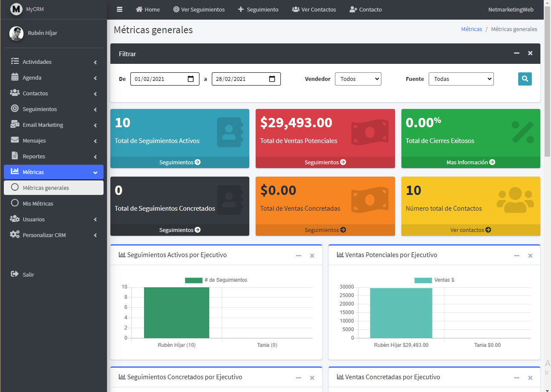
Task: Toggle the '# de Seguimientos' legend swatch
Action: click(x=193, y=280)
